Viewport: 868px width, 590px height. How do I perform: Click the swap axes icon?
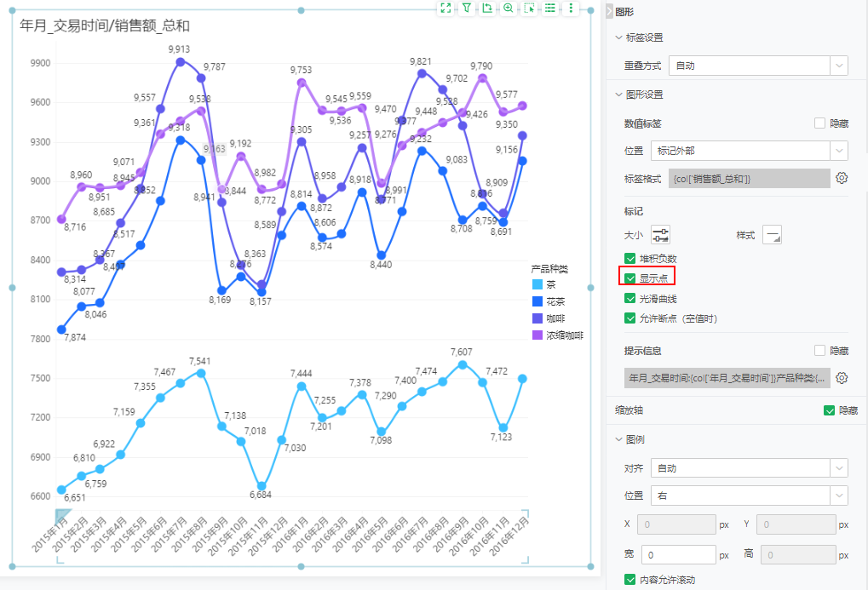(x=487, y=8)
